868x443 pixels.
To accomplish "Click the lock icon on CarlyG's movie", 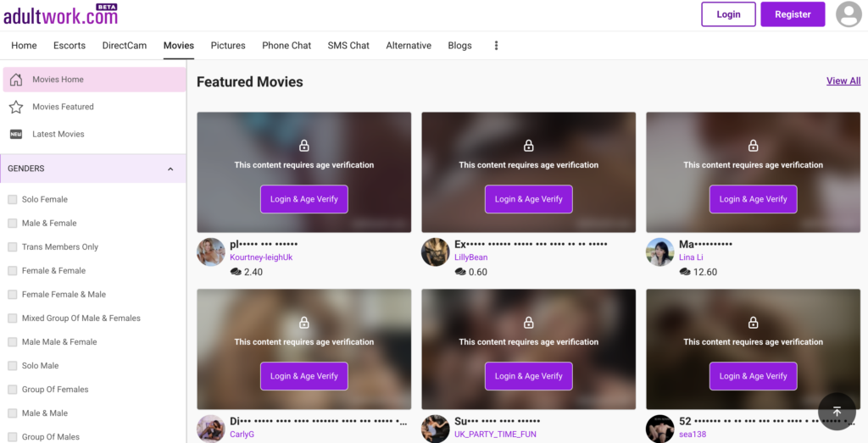I will tap(304, 323).
